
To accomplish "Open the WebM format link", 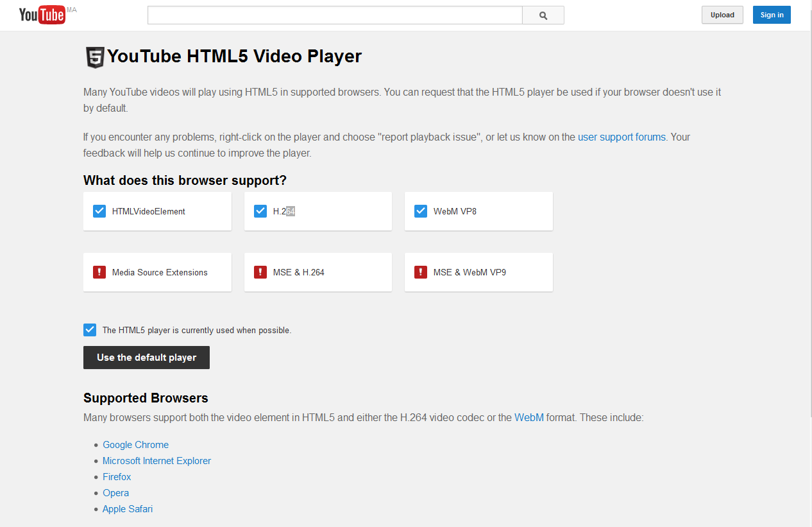I will pyautogui.click(x=529, y=417).
